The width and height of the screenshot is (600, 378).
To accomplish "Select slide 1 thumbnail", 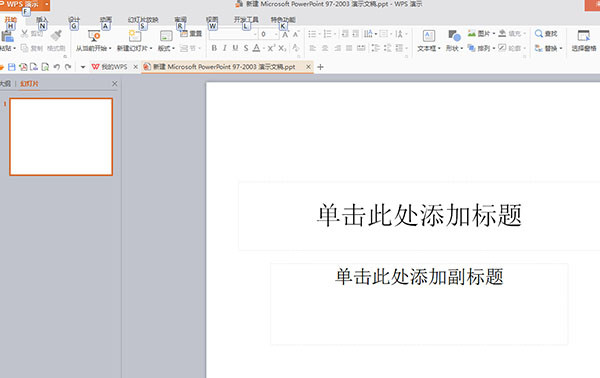I will tap(61, 137).
